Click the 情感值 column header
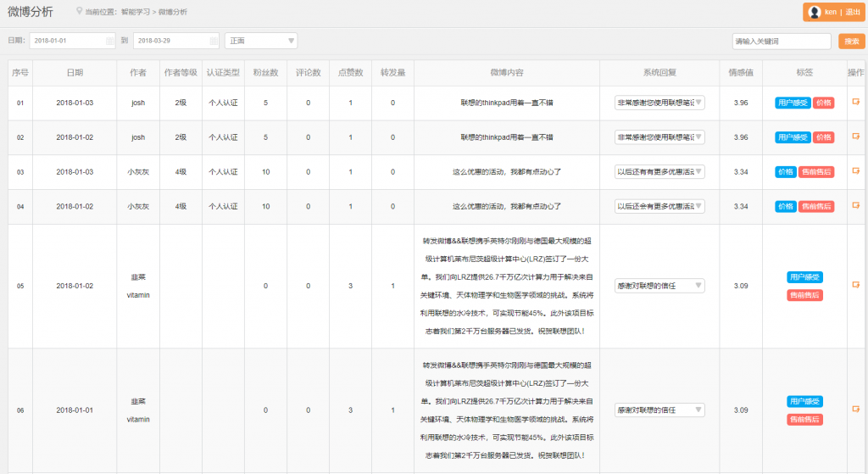 [740, 73]
